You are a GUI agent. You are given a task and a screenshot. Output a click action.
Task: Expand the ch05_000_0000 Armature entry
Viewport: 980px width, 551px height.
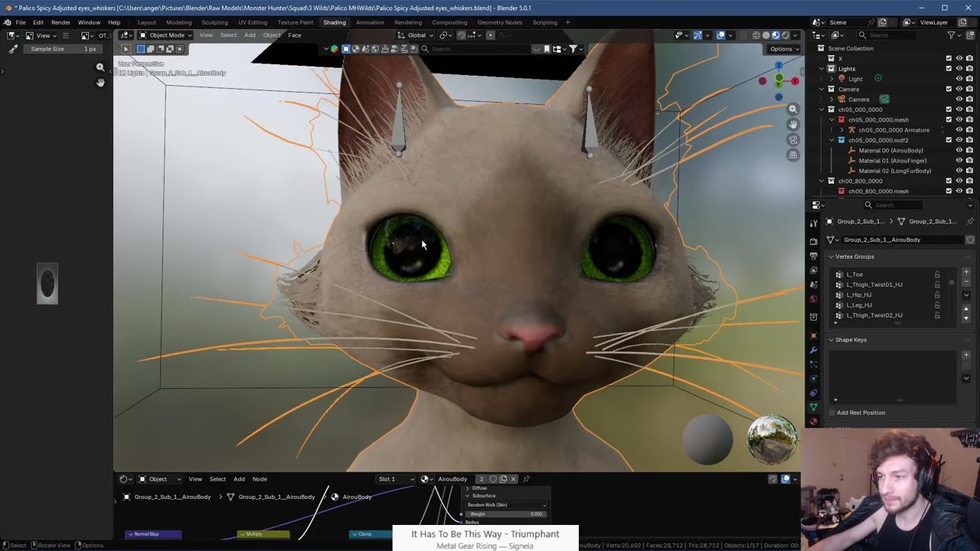tap(841, 130)
